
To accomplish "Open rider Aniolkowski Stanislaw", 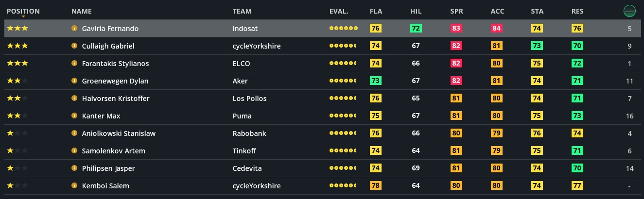I will click(119, 133).
